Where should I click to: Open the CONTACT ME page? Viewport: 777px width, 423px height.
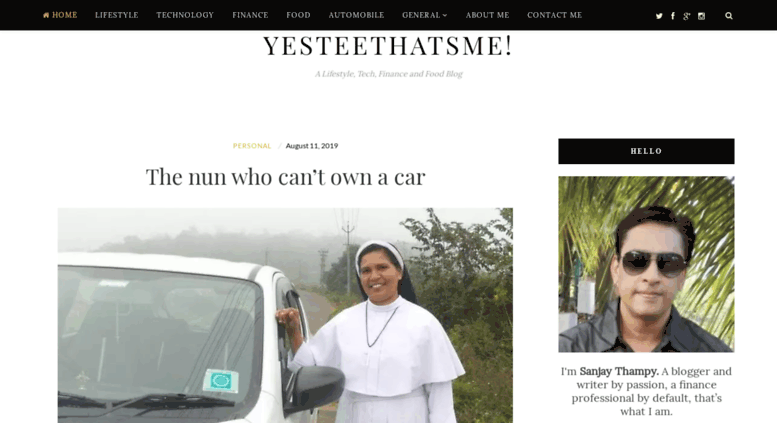pos(555,15)
